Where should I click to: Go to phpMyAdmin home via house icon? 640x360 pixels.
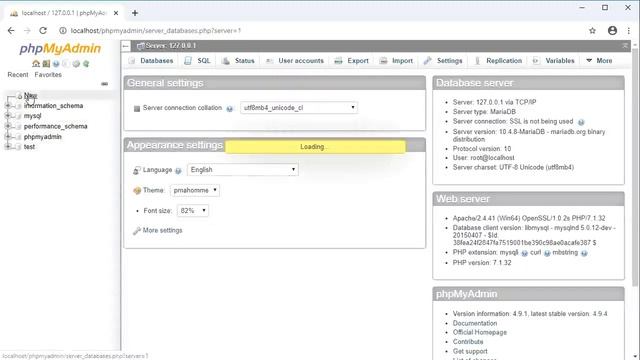pos(36,64)
